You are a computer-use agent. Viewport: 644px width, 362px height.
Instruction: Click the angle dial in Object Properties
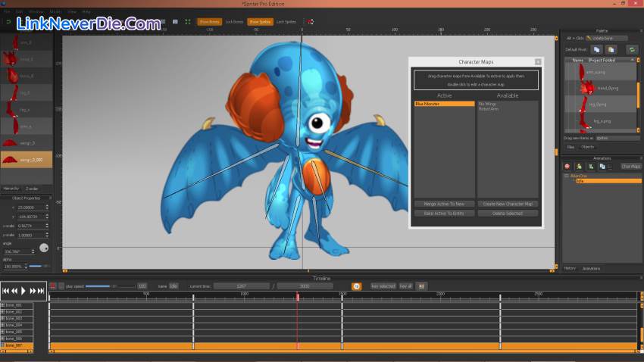(x=44, y=248)
